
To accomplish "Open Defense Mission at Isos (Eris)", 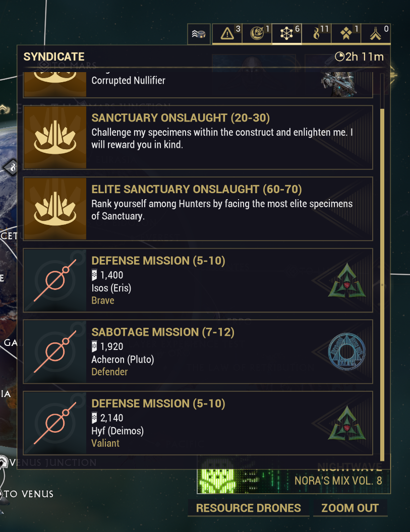I will click(x=198, y=280).
